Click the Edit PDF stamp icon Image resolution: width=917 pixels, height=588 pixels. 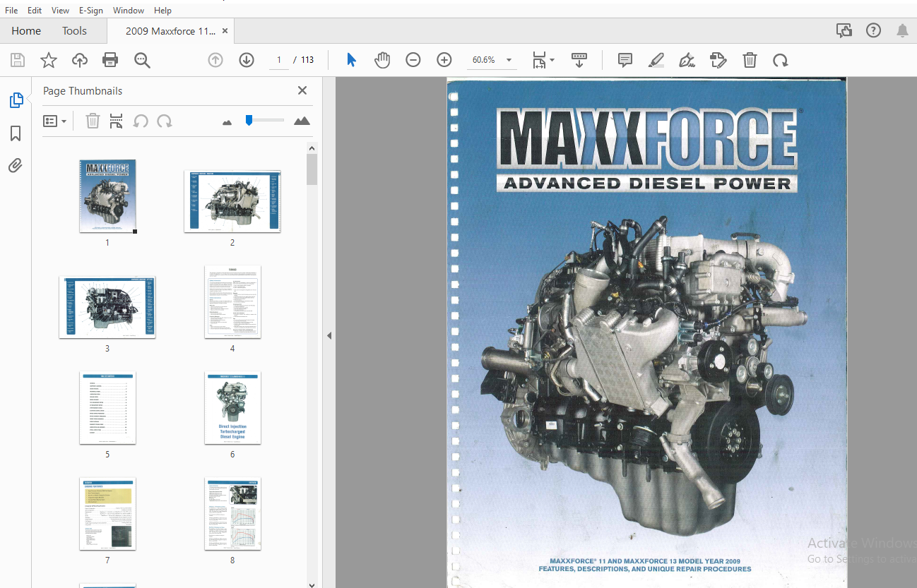[718, 60]
